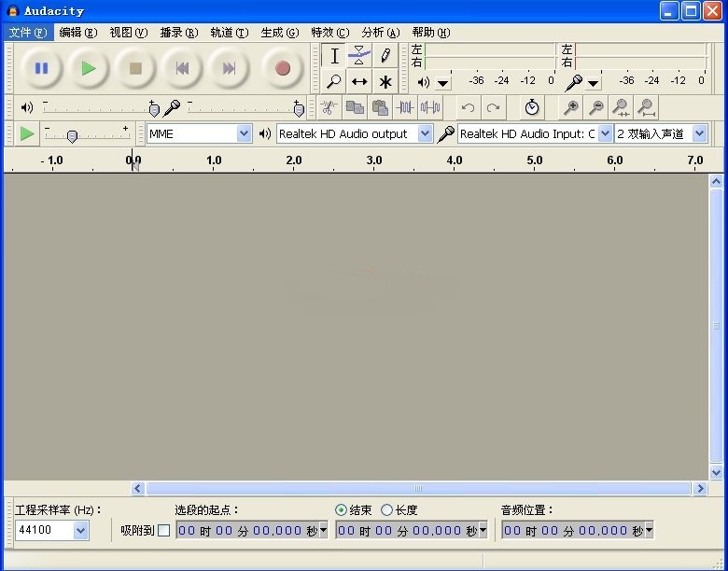Start recording with the red Record button

click(x=282, y=69)
